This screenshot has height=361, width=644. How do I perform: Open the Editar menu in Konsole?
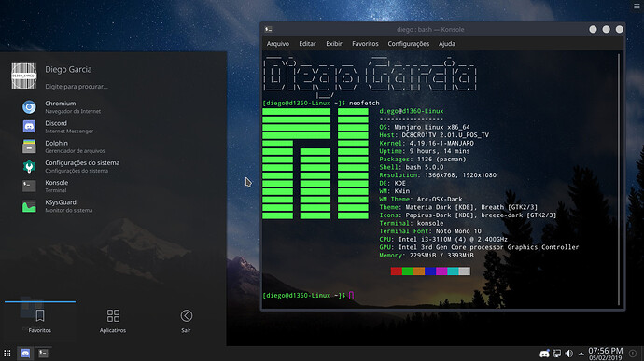click(307, 44)
